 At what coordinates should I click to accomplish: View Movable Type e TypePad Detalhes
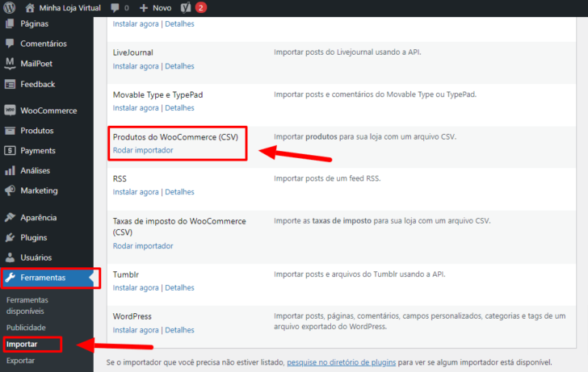pyautogui.click(x=179, y=108)
